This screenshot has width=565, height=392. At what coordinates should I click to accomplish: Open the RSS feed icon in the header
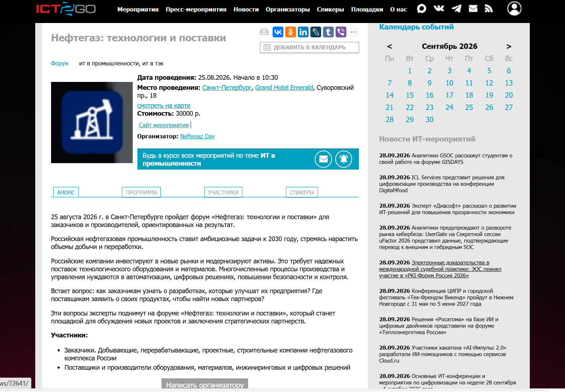[488, 9]
